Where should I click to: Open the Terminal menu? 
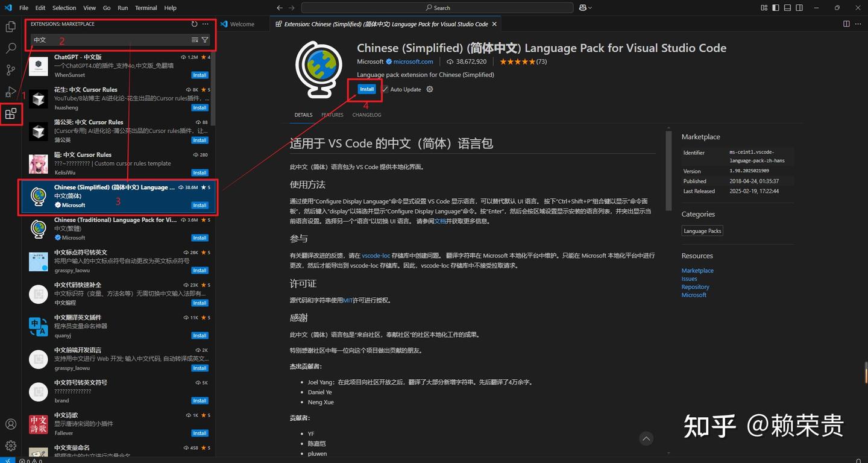tap(146, 8)
